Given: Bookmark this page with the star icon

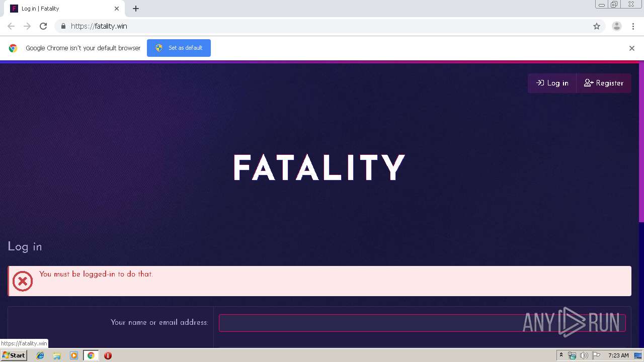Looking at the screenshot, I should (597, 26).
